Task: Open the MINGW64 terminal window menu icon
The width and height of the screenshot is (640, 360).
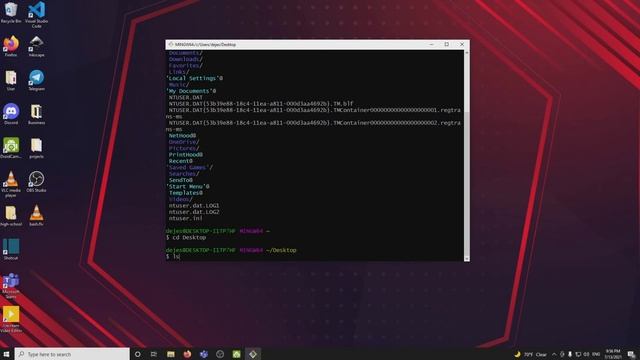Action: 171,44
